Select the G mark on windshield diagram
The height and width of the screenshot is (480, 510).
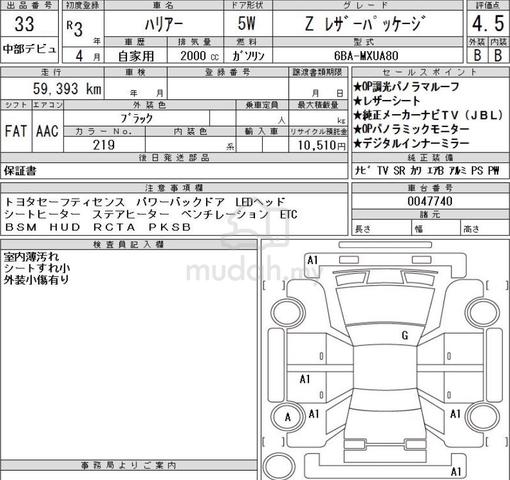[x=405, y=335]
